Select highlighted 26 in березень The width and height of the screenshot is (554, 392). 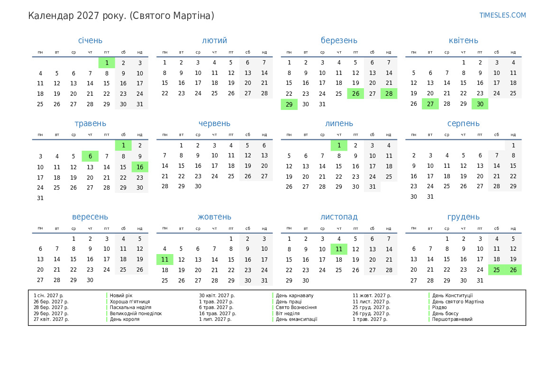pyautogui.click(x=355, y=94)
